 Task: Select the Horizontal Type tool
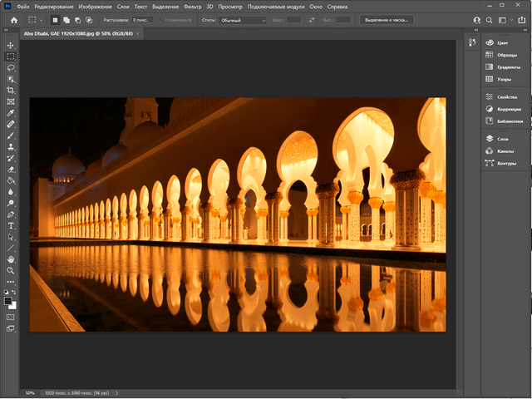[11, 225]
